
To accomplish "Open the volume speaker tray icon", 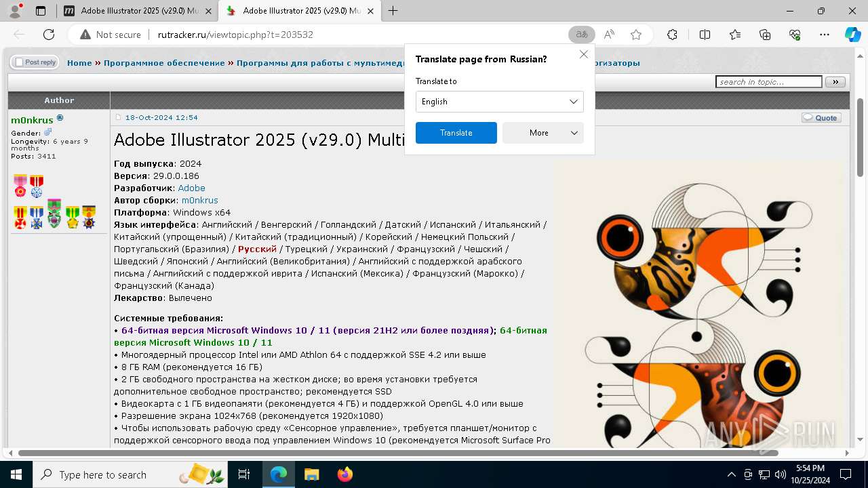I will click(780, 474).
